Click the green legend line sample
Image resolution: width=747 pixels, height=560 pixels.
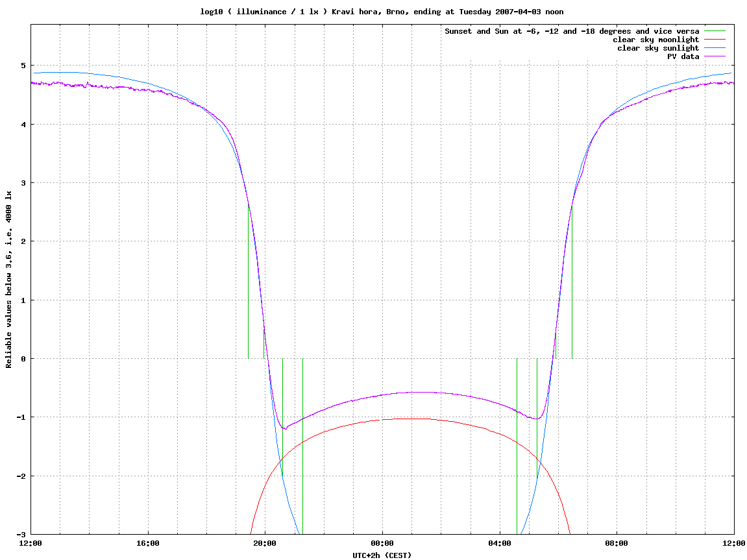tap(715, 31)
